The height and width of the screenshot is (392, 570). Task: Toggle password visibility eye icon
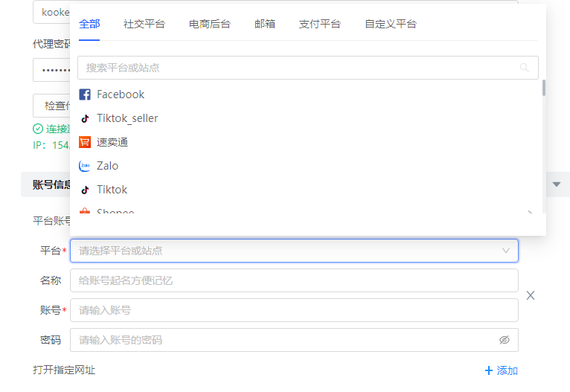click(505, 340)
